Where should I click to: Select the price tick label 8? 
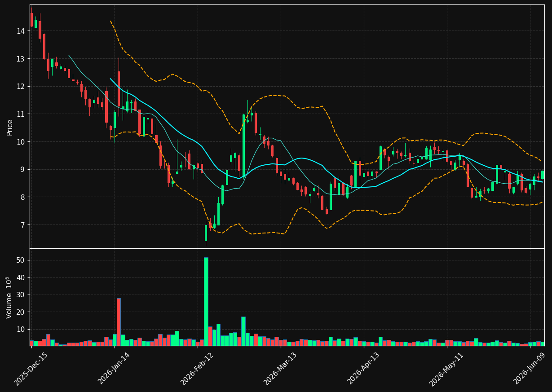point(23,197)
